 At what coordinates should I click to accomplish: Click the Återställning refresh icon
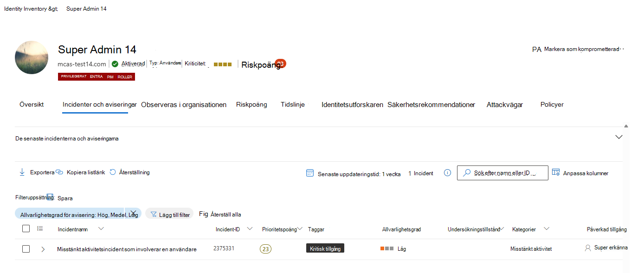(113, 172)
